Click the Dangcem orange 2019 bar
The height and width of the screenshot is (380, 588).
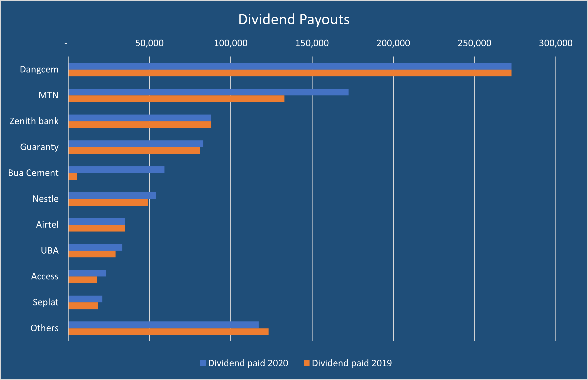point(290,73)
